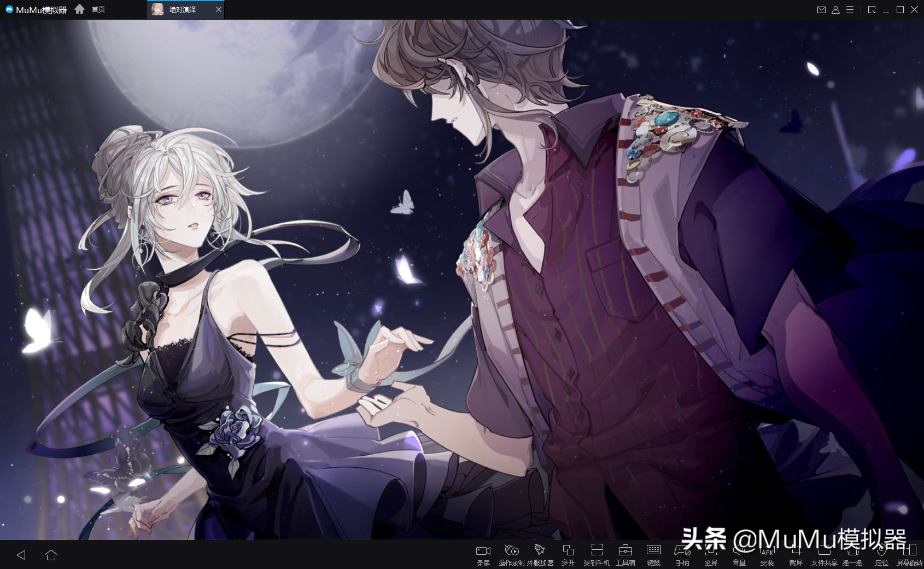Click the window pop-out icon in title bar
This screenshot has width=924, height=569.
872,10
